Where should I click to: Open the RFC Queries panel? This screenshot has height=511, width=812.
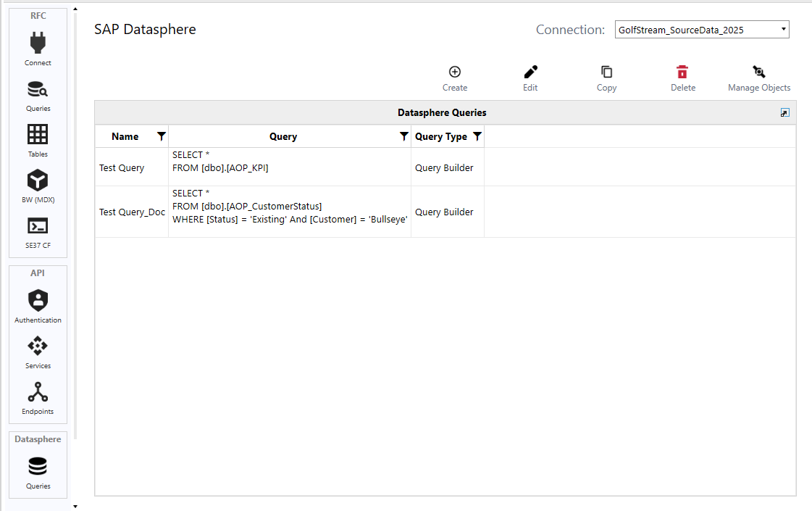click(x=37, y=94)
